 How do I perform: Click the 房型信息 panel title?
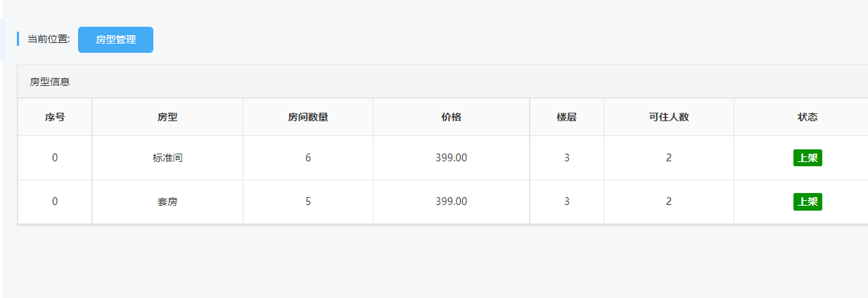click(x=50, y=82)
